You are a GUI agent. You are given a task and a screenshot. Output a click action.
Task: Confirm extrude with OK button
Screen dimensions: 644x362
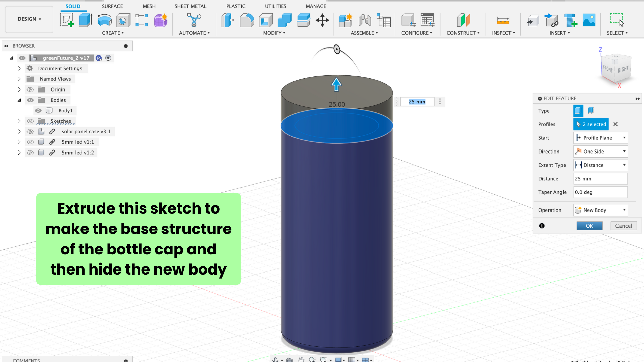[589, 226]
